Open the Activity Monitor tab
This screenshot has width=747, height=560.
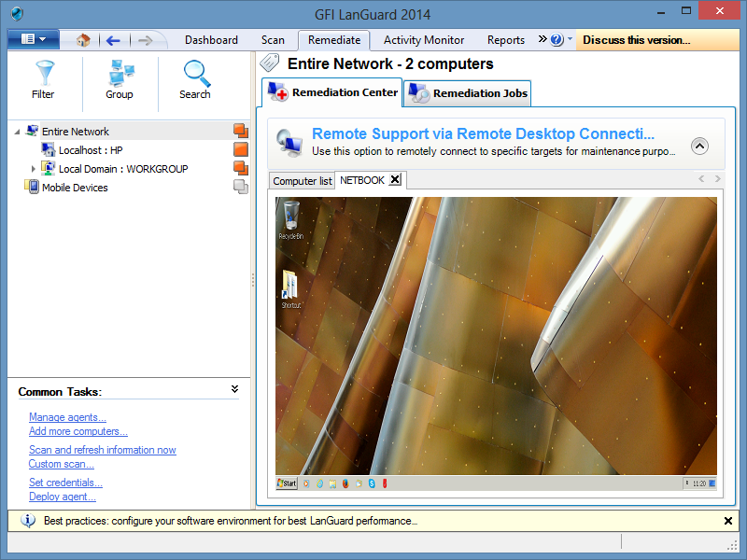pos(424,40)
